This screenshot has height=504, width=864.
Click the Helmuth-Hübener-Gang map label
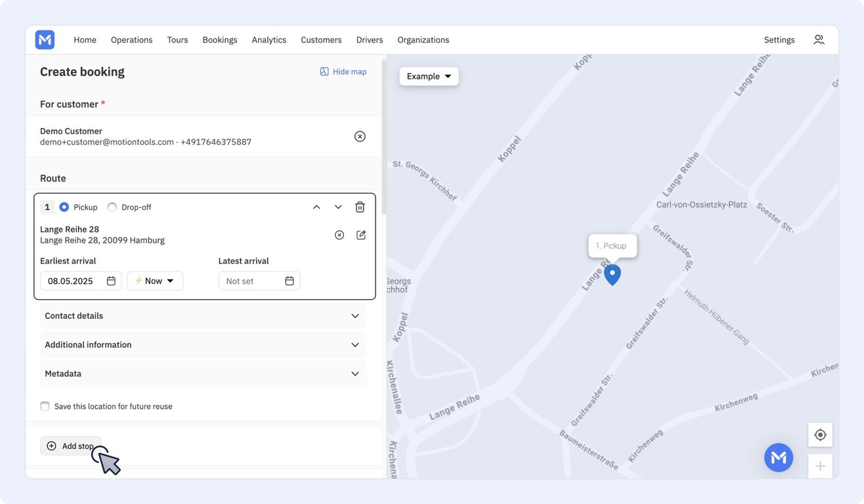[x=717, y=317]
